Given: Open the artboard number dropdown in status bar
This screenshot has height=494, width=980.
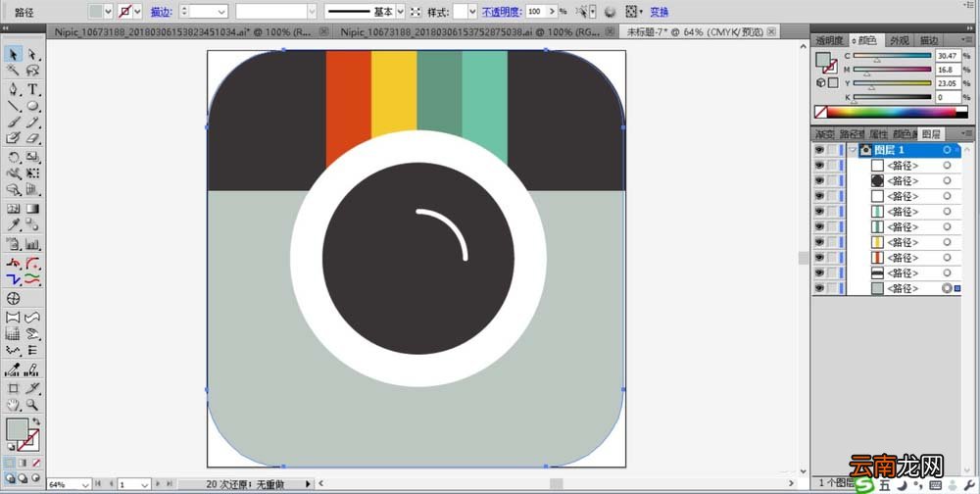Looking at the screenshot, I should 145,484.
